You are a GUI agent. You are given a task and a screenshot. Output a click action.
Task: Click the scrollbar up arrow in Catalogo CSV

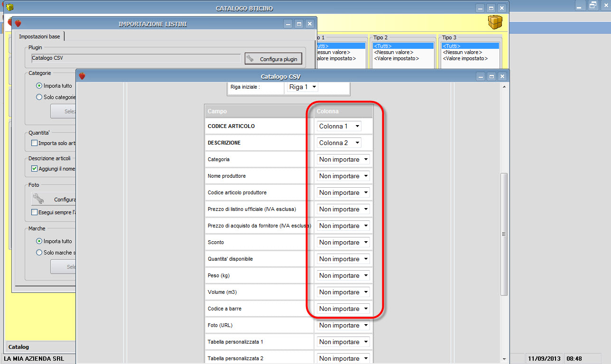click(x=504, y=87)
